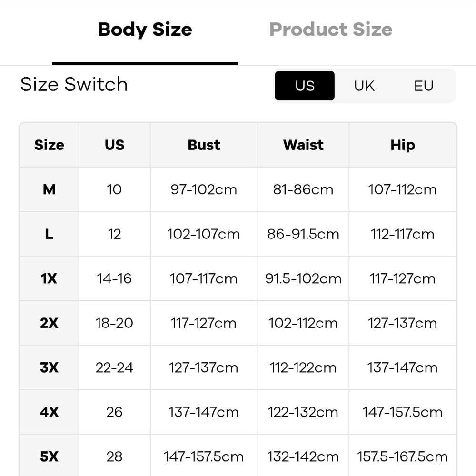The width and height of the screenshot is (476, 476).
Task: Click the Bust column header
Action: coord(204,145)
